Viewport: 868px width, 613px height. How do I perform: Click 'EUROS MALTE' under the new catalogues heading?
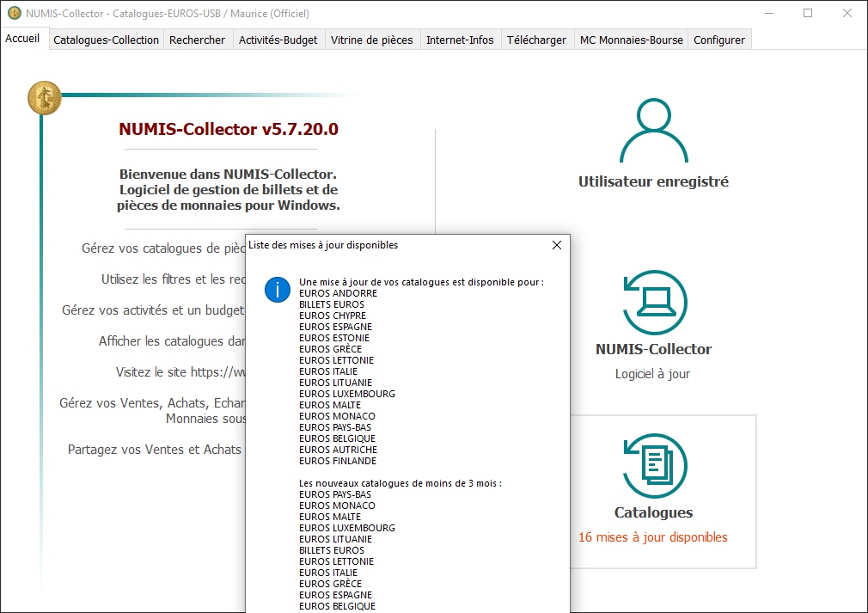(330, 517)
